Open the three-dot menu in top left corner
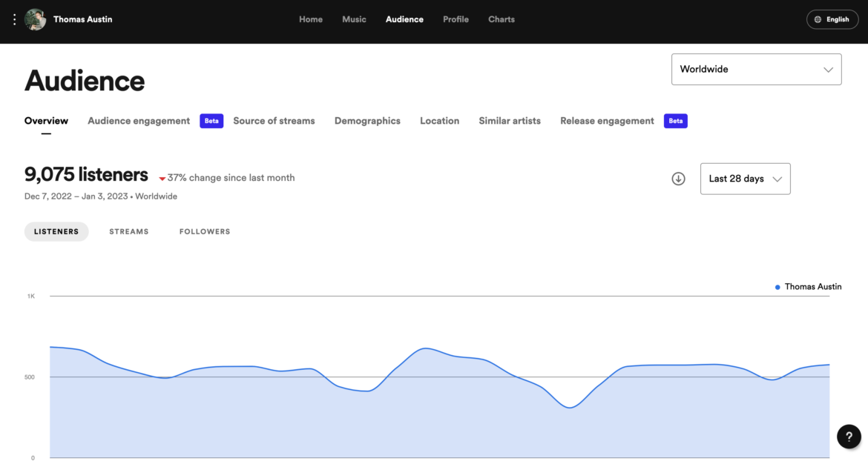 click(x=13, y=19)
